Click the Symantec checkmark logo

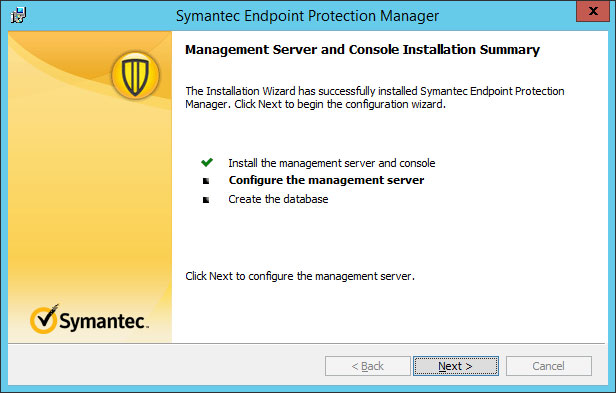pos(44,319)
